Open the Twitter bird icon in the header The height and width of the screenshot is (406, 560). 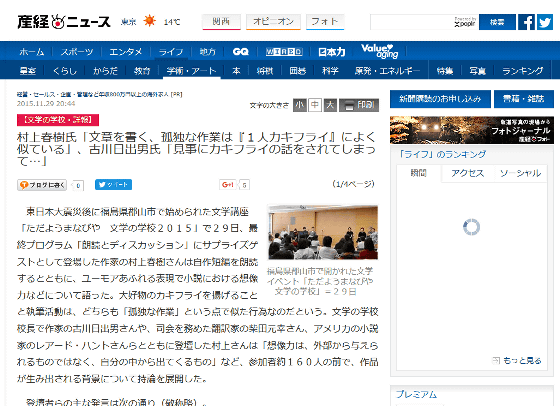pyautogui.click(x=545, y=22)
